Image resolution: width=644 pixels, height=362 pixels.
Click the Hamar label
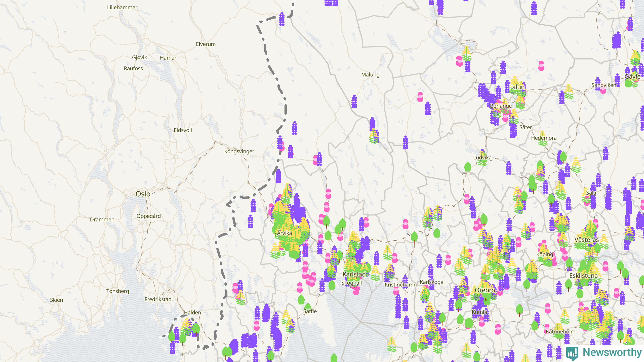(168, 58)
